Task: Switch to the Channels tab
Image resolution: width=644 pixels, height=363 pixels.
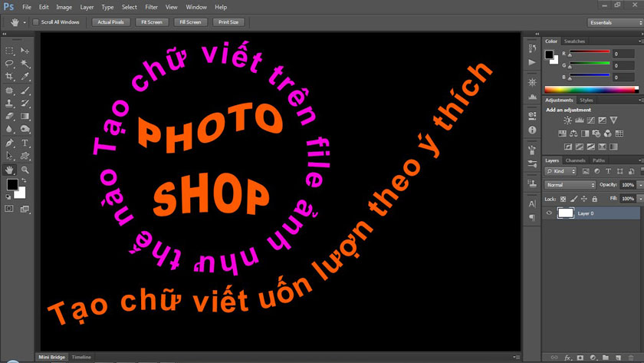Action: tap(575, 160)
